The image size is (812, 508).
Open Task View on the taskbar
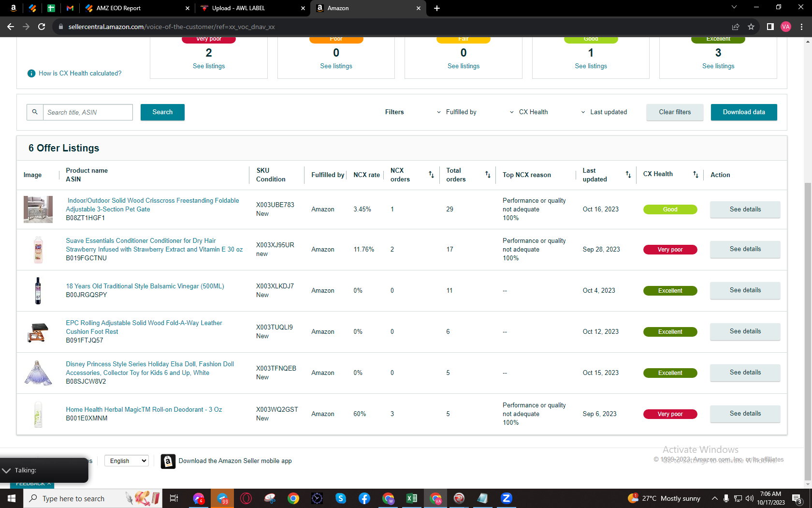pyautogui.click(x=174, y=498)
